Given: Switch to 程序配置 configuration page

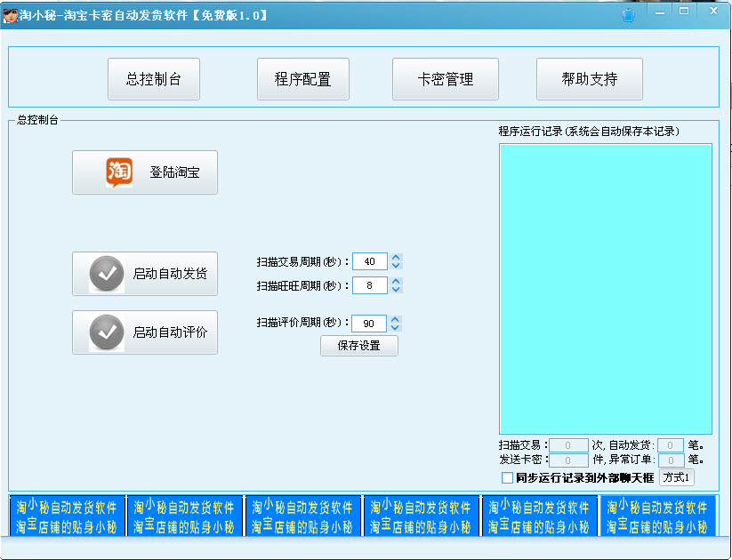Looking at the screenshot, I should tap(302, 78).
